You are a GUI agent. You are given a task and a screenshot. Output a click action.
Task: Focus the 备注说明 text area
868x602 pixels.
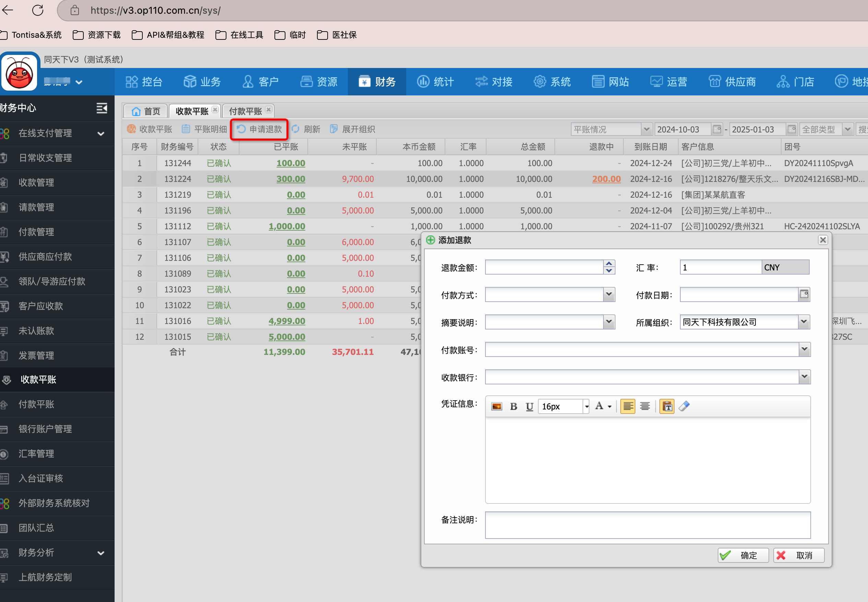[647, 525]
